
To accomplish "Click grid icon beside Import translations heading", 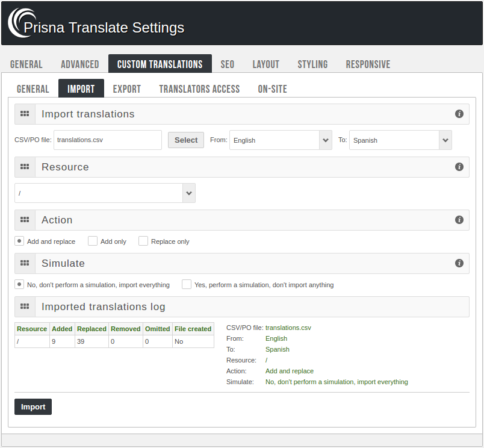I will coord(25,114).
